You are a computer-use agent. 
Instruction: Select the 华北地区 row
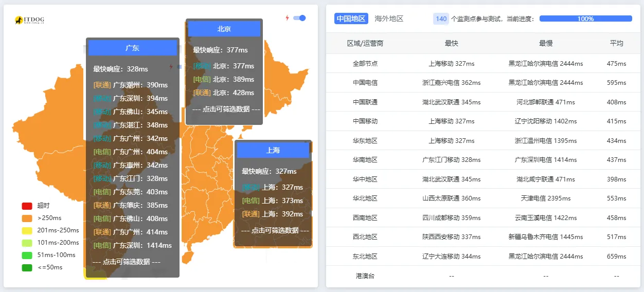(x=484, y=198)
